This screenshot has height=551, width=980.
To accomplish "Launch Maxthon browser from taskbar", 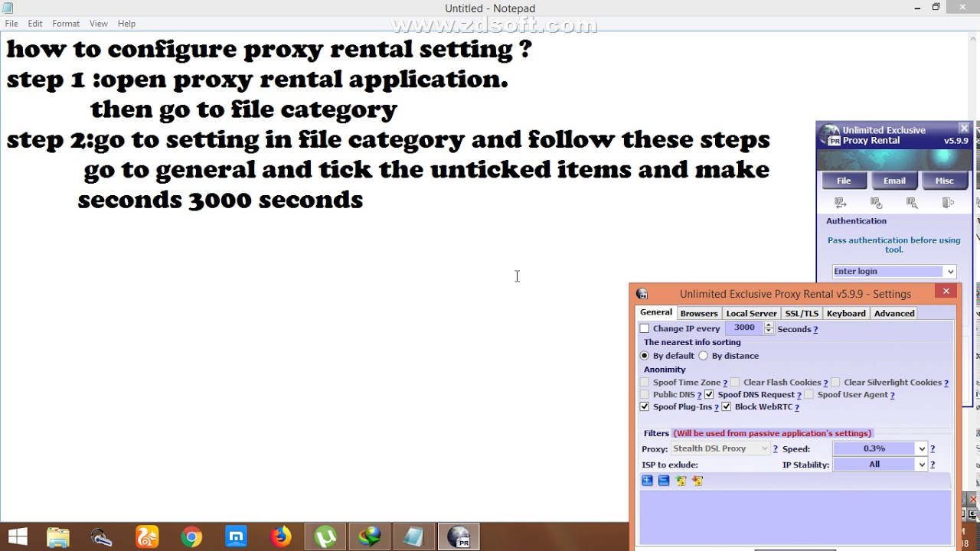I will (236, 537).
